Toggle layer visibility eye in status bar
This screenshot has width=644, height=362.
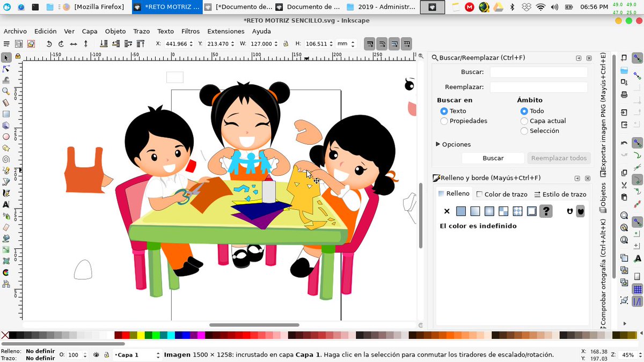97,355
